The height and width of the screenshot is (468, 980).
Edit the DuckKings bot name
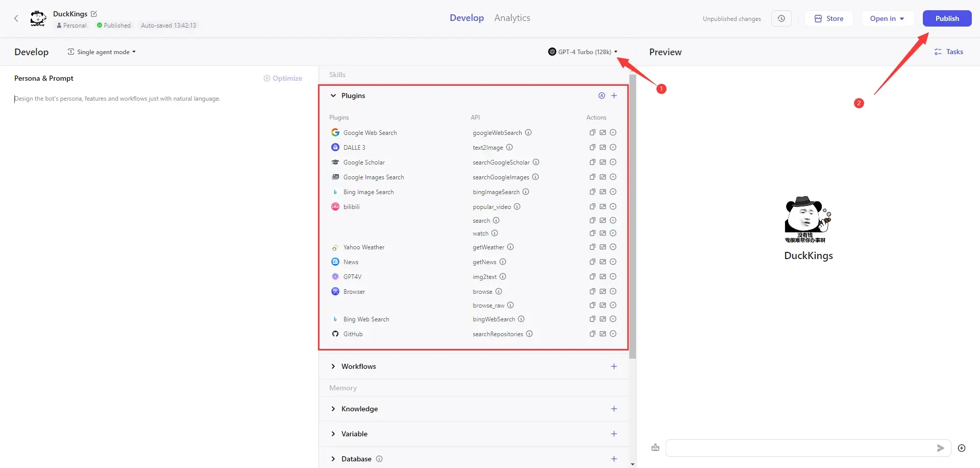pos(94,14)
